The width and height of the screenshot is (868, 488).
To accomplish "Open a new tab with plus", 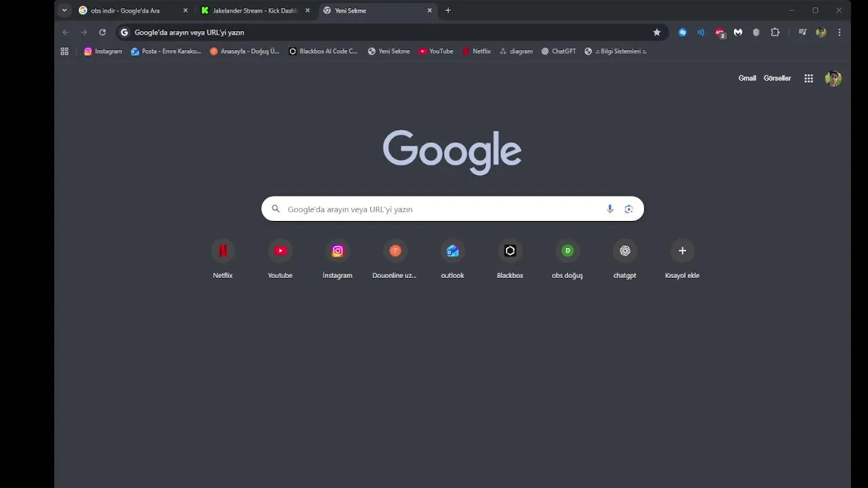I will 448,10.
